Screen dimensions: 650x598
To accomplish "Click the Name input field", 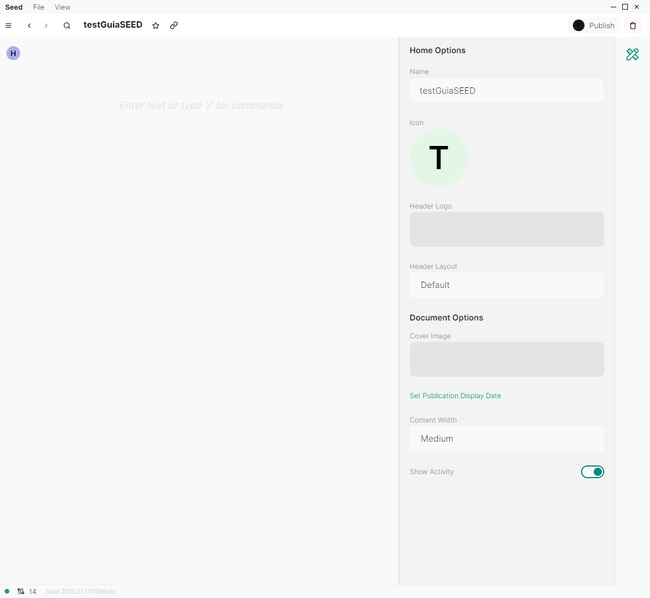I will pyautogui.click(x=506, y=91).
